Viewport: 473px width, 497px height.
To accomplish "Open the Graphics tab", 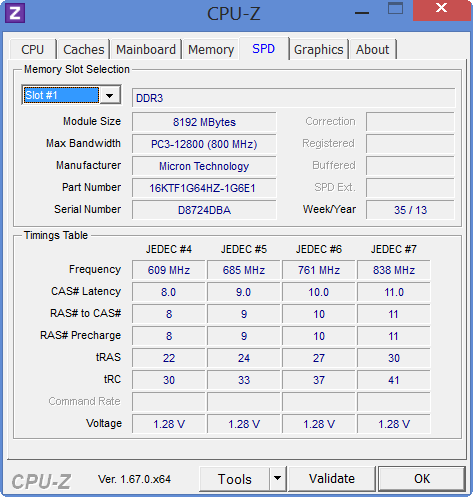I will click(x=319, y=50).
